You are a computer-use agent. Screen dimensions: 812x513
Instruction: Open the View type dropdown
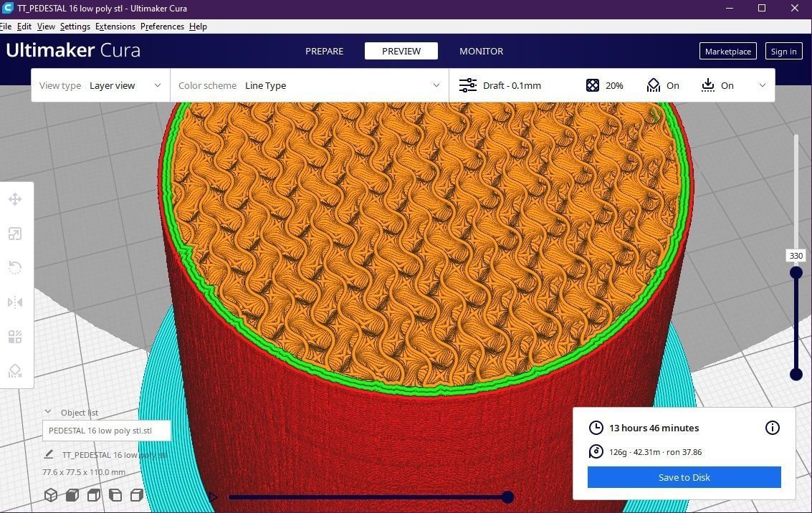pyautogui.click(x=100, y=85)
